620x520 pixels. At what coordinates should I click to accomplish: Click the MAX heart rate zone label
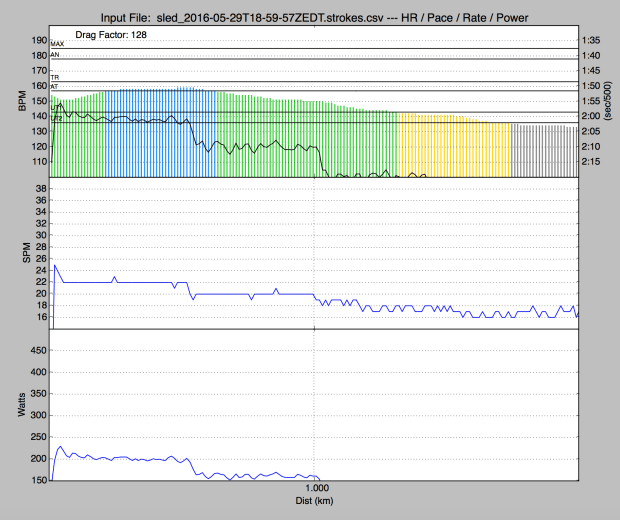[x=56, y=45]
